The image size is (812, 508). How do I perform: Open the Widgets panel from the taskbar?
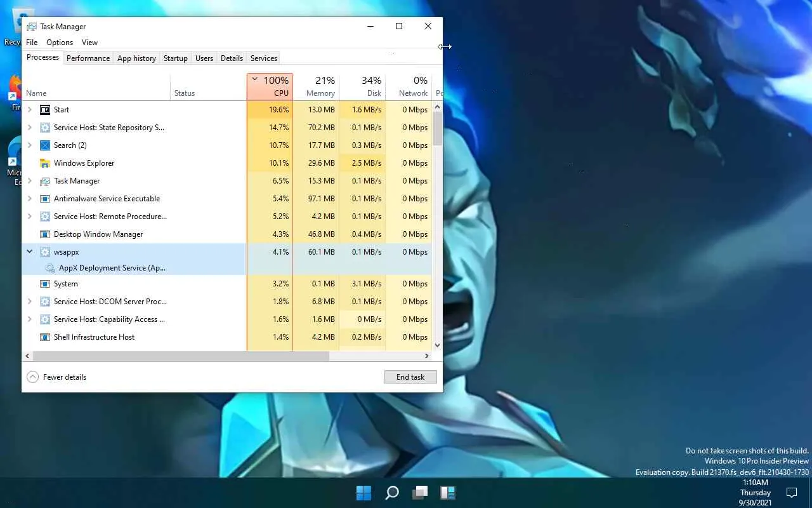click(448, 492)
